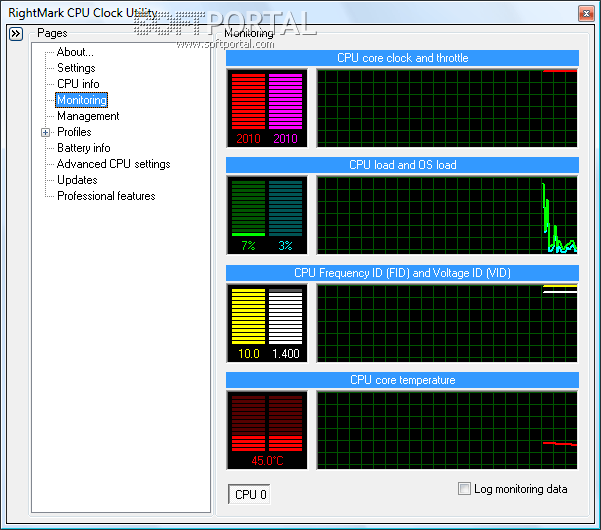Click the CPU load history graph
The height and width of the screenshot is (530, 601).
click(447, 215)
